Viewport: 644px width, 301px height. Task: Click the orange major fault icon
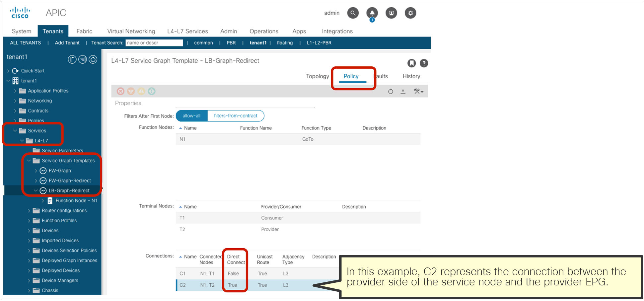pos(131,91)
